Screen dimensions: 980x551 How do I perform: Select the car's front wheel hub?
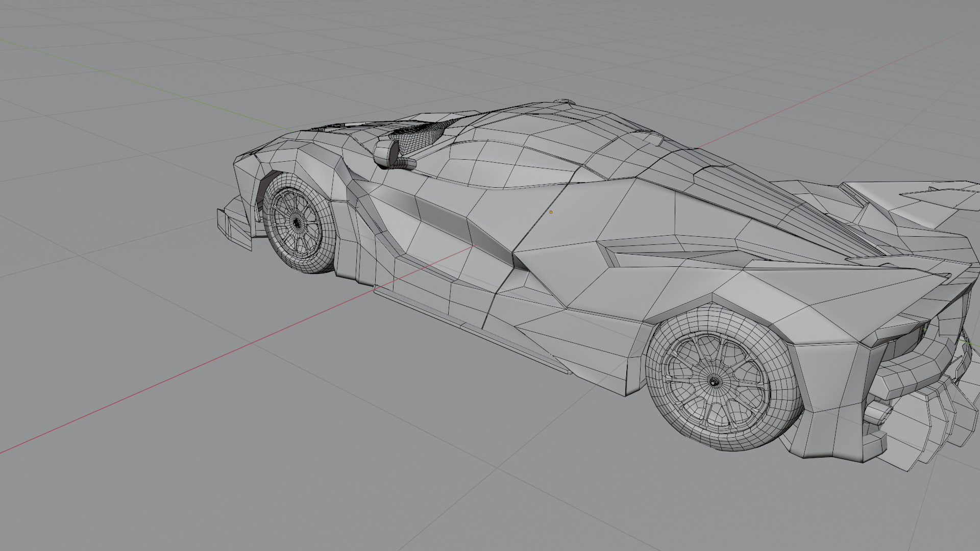[x=297, y=222]
